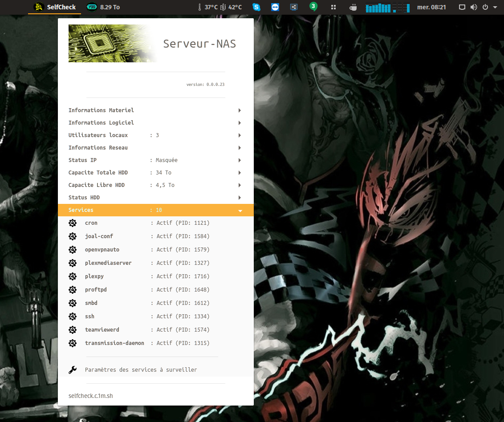Select Informations Reseau menu entry

pyautogui.click(x=155, y=148)
